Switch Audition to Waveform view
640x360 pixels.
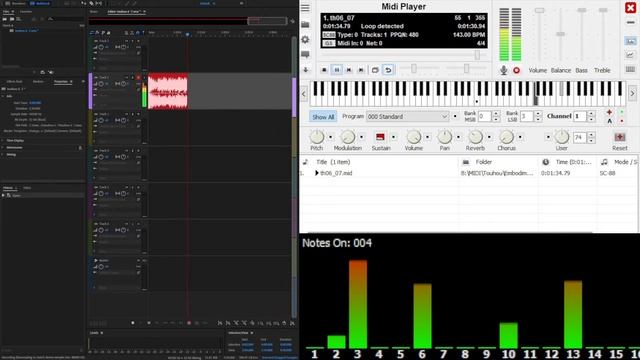(16, 3)
